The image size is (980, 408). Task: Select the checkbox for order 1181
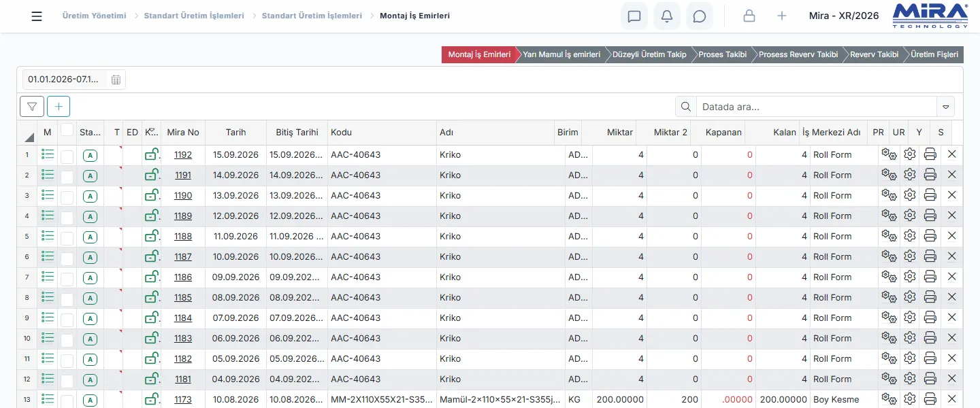(67, 381)
